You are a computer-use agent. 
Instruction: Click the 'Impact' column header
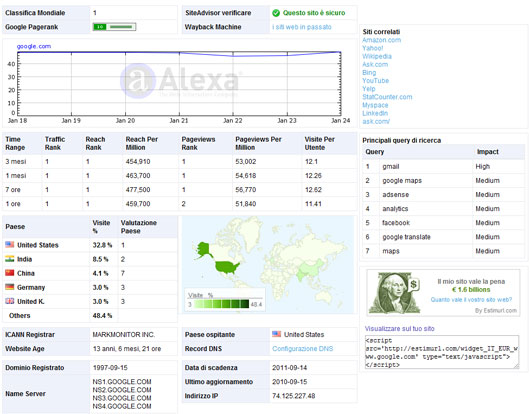coord(487,152)
